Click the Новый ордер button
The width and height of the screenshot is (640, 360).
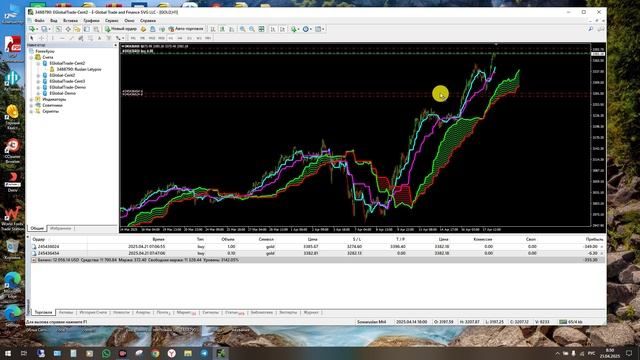click(121, 29)
